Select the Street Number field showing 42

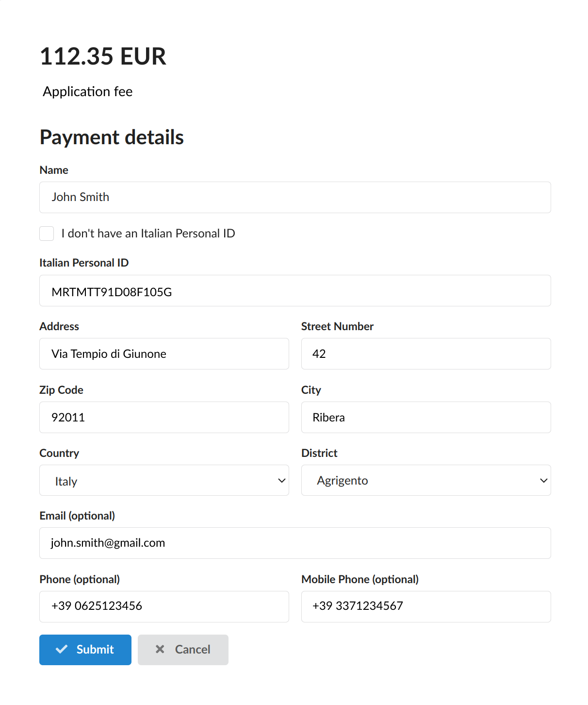tap(426, 353)
